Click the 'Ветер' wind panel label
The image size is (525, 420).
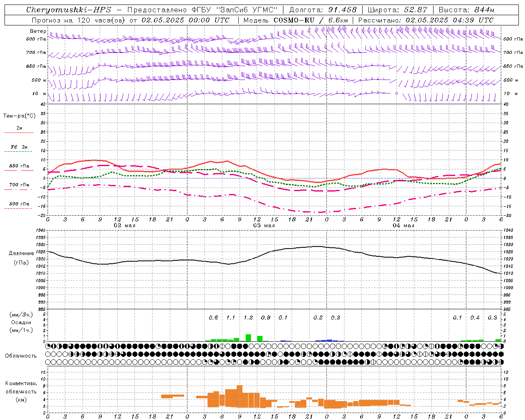tap(38, 31)
